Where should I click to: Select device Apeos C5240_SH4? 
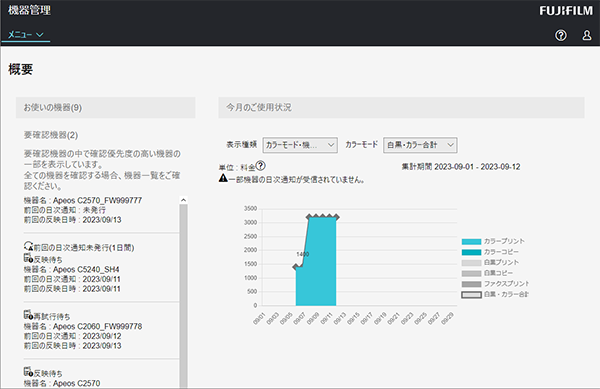pyautogui.click(x=72, y=269)
